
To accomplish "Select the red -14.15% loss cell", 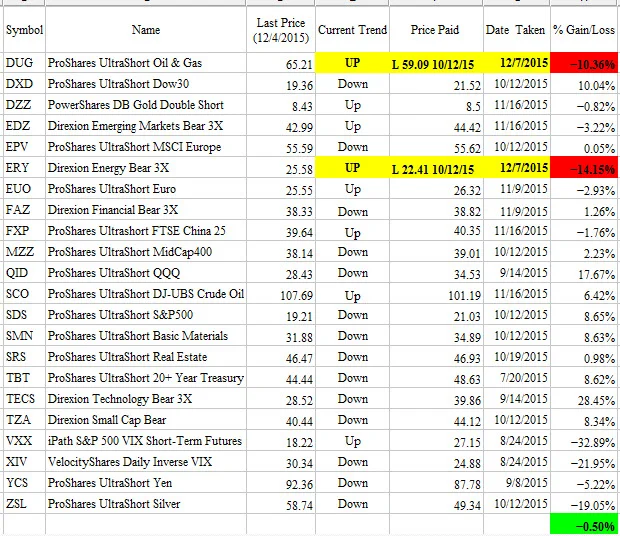I will coord(584,168).
